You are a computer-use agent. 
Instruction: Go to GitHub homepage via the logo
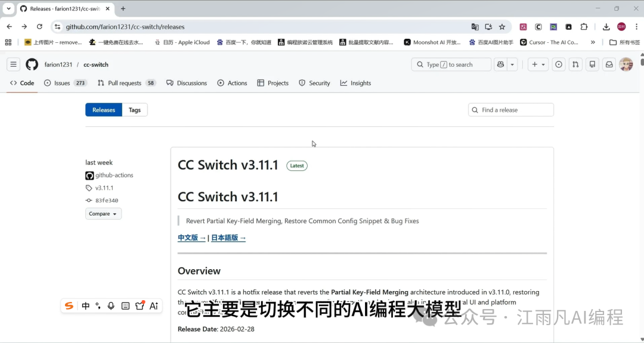tap(32, 64)
